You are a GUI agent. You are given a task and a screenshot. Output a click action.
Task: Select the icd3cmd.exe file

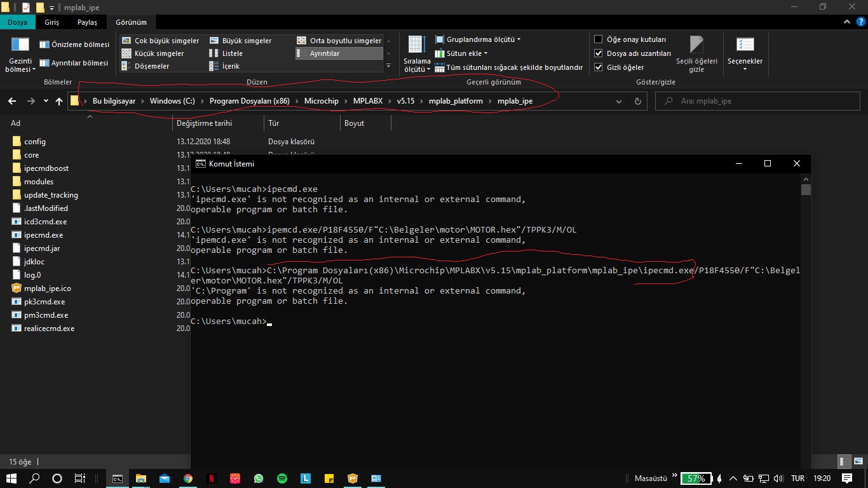[39, 222]
